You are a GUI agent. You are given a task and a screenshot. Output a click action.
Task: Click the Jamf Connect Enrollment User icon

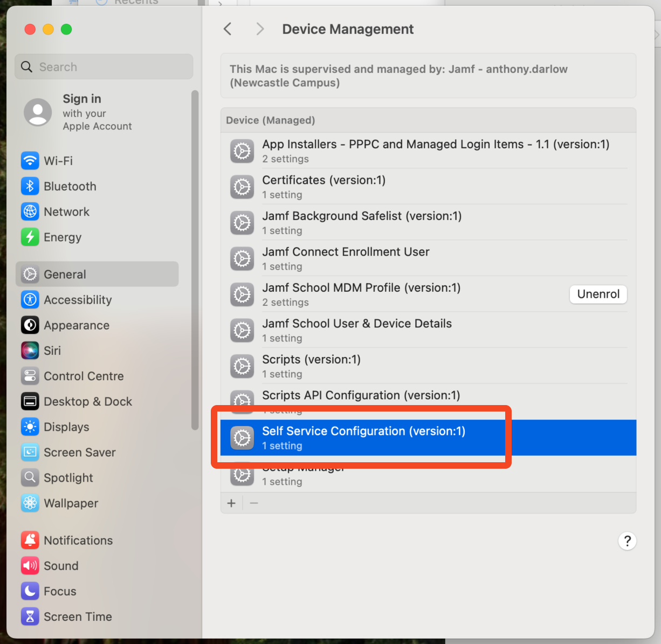coord(242,258)
